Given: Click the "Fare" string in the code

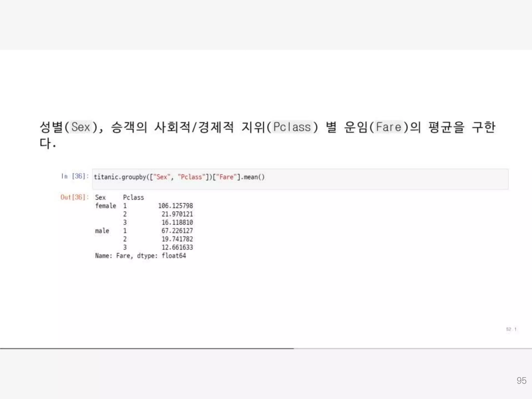Looking at the screenshot, I should point(226,177).
